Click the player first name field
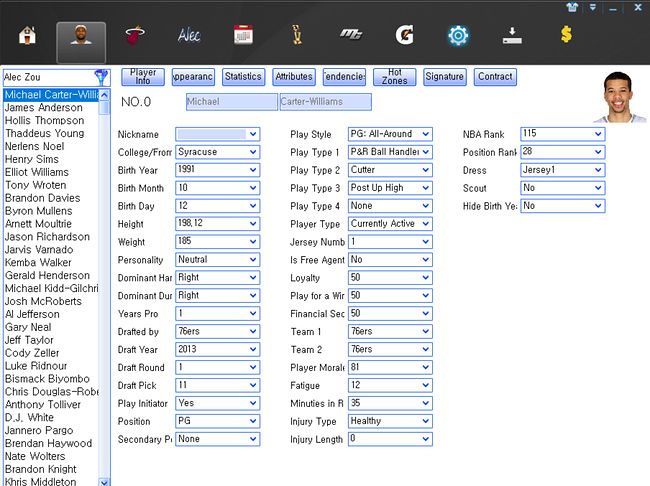Image resolution: width=650 pixels, height=486 pixels. pos(232,102)
